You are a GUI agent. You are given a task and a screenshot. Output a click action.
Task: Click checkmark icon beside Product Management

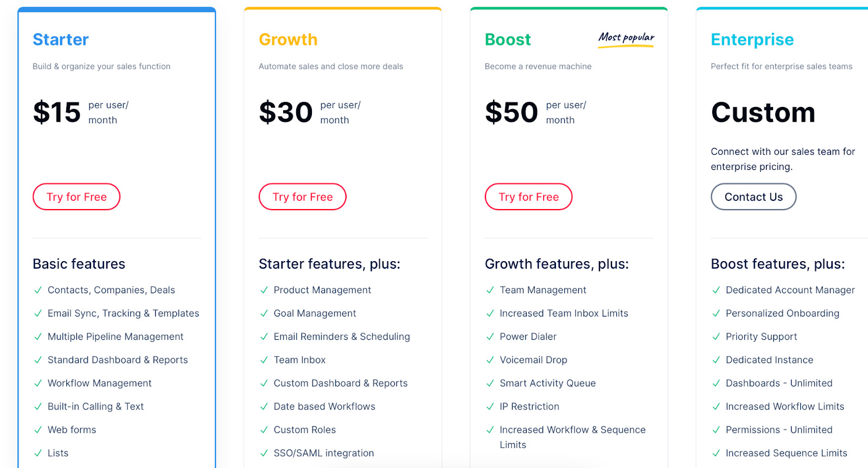[x=264, y=290]
